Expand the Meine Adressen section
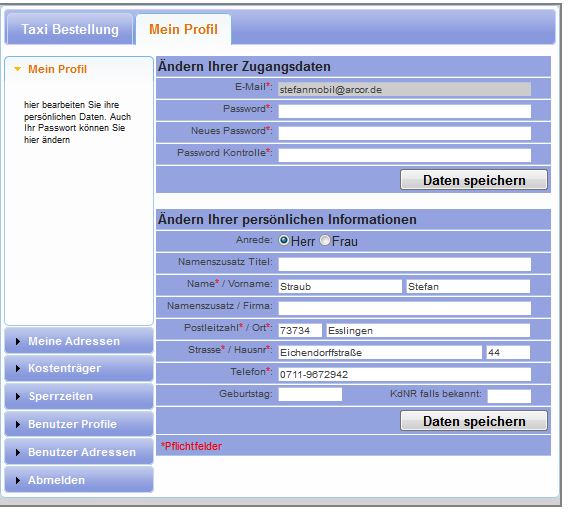The image size is (569, 521). 79,341
